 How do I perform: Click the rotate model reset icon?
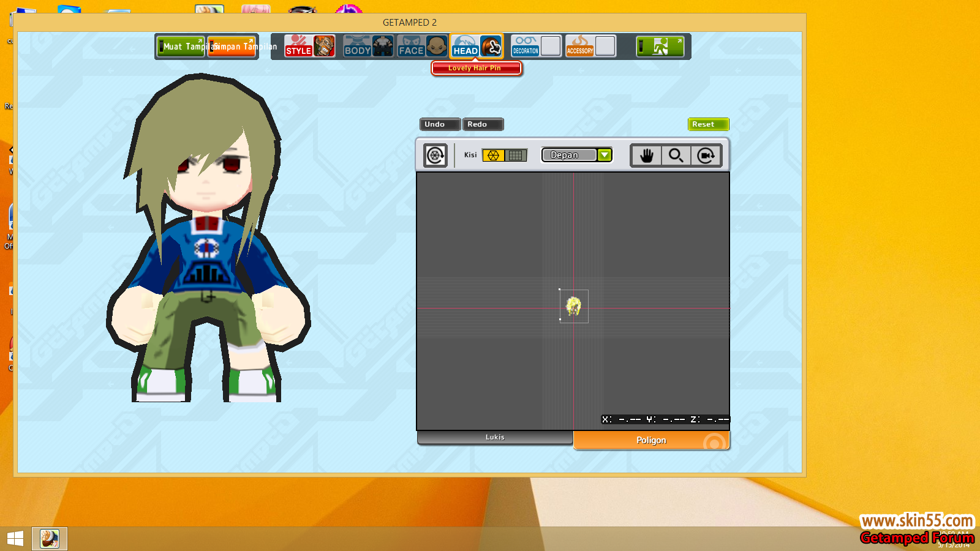[435, 156]
